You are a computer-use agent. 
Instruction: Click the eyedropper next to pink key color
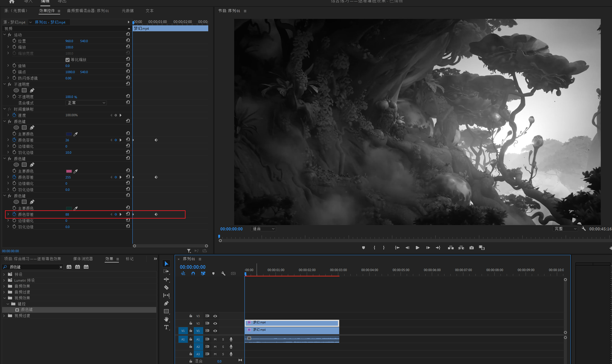click(x=76, y=171)
